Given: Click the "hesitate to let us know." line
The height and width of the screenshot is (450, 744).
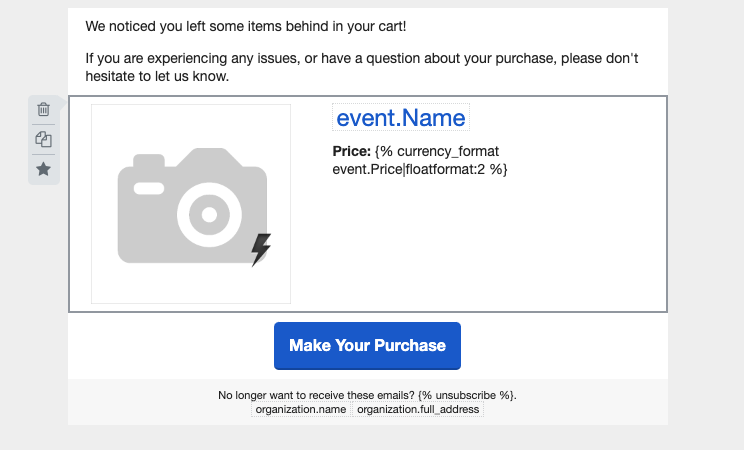Looking at the screenshot, I should pyautogui.click(x=157, y=76).
